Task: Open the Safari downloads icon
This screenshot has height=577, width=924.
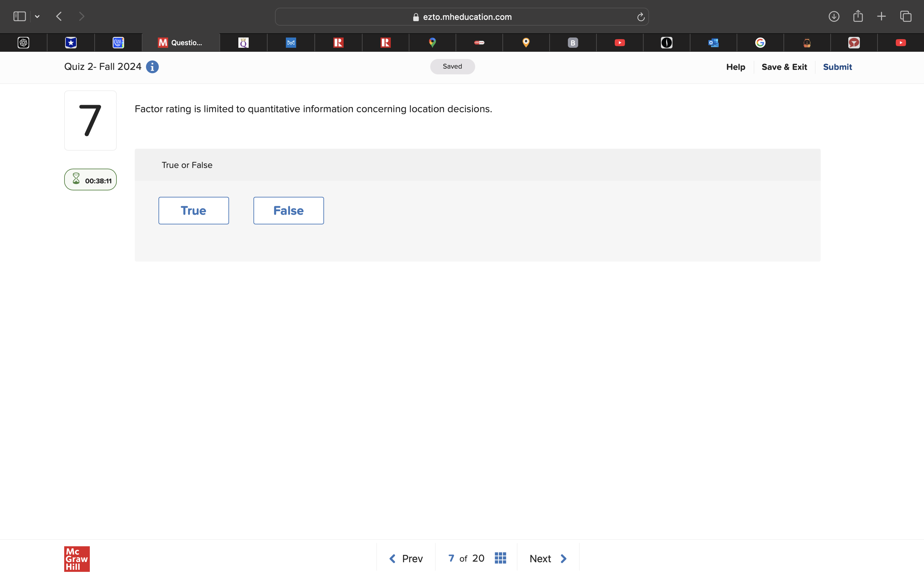Action: (834, 16)
